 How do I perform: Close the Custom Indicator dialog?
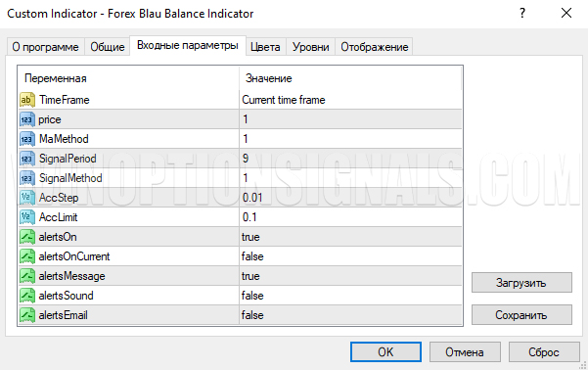[566, 13]
